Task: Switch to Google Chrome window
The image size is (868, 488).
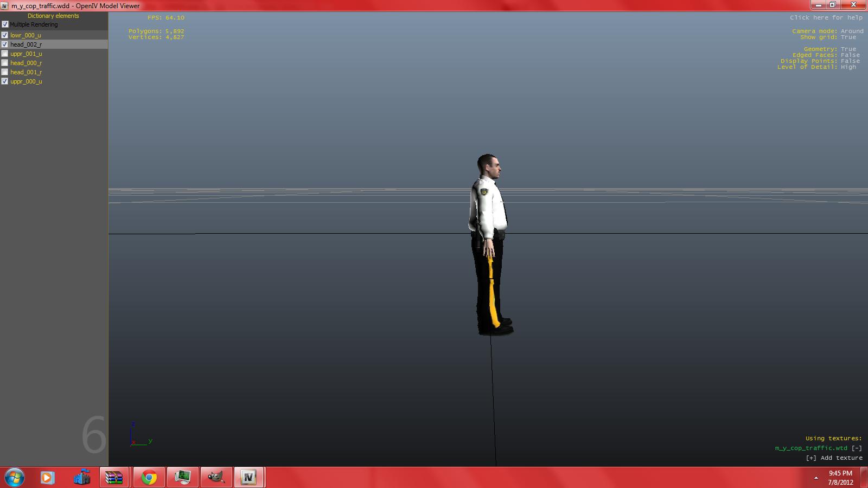Action: (149, 478)
